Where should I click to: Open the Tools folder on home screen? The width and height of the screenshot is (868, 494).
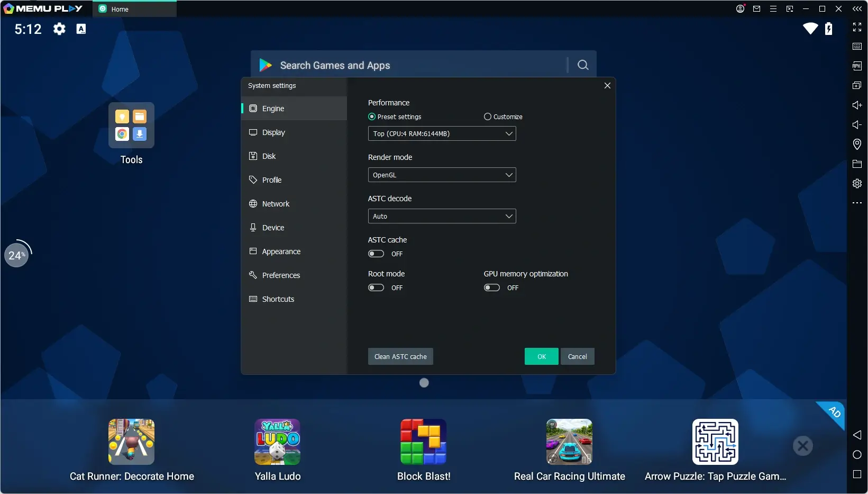click(x=131, y=125)
